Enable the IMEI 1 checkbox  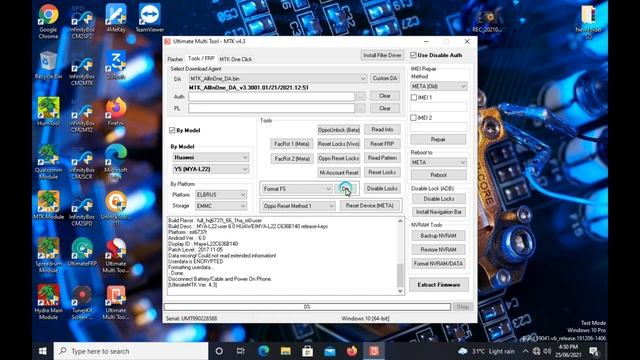coord(413,98)
